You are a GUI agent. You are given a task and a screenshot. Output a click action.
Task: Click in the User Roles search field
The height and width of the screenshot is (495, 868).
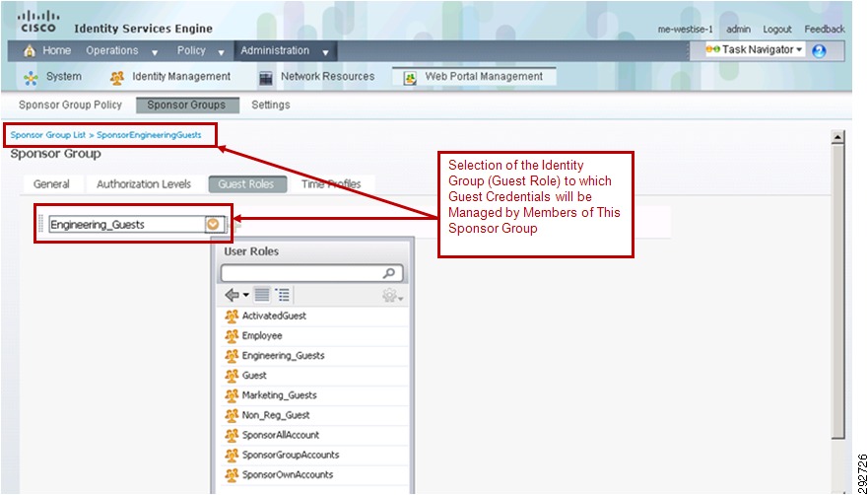pyautogui.click(x=311, y=273)
